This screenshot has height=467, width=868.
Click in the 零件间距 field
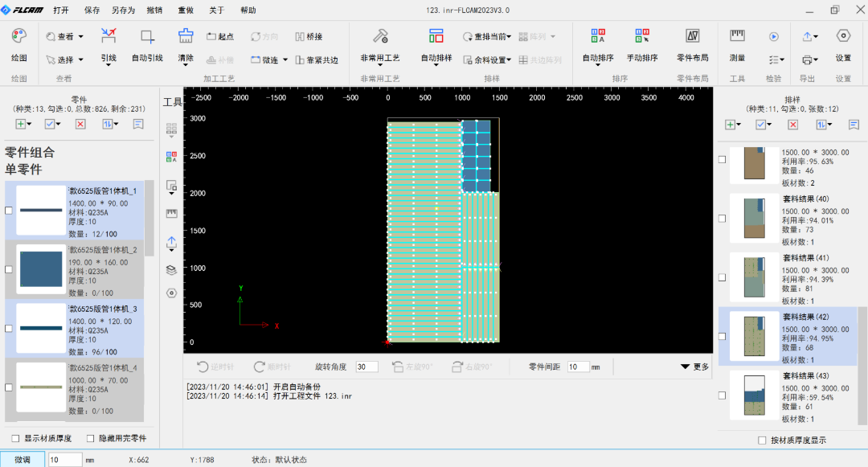pos(578,367)
